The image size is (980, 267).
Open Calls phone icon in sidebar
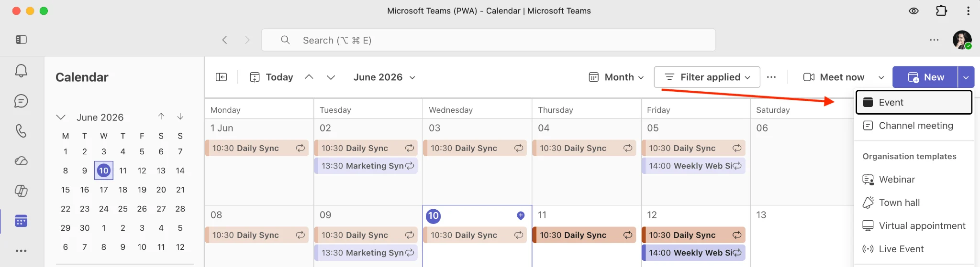click(x=21, y=131)
